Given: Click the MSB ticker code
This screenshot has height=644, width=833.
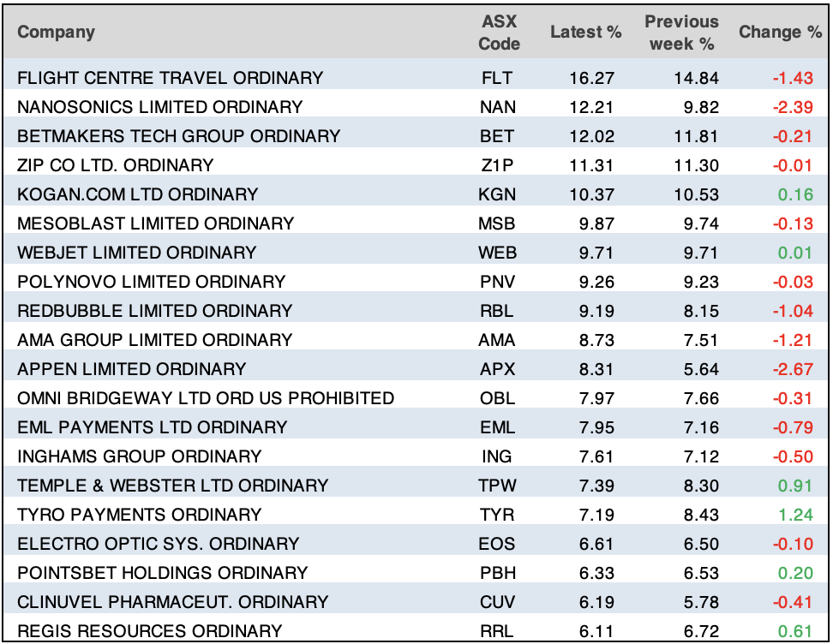Looking at the screenshot, I should (497, 224).
